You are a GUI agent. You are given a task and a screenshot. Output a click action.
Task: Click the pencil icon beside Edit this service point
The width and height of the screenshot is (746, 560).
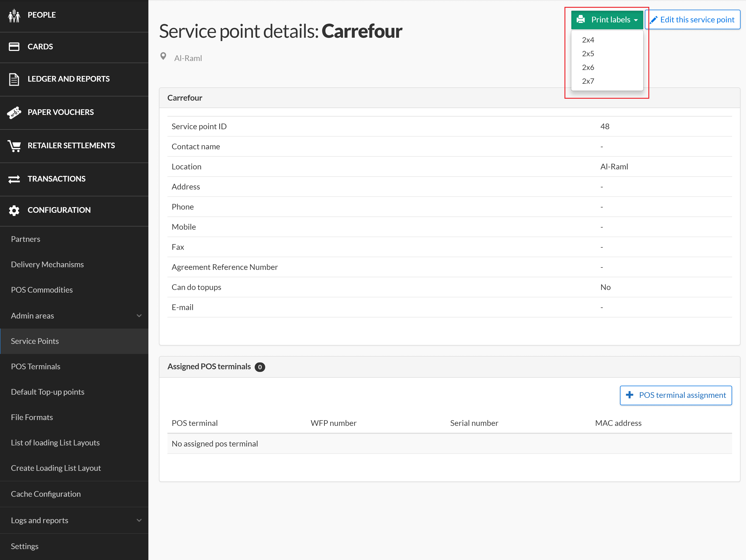[654, 20]
